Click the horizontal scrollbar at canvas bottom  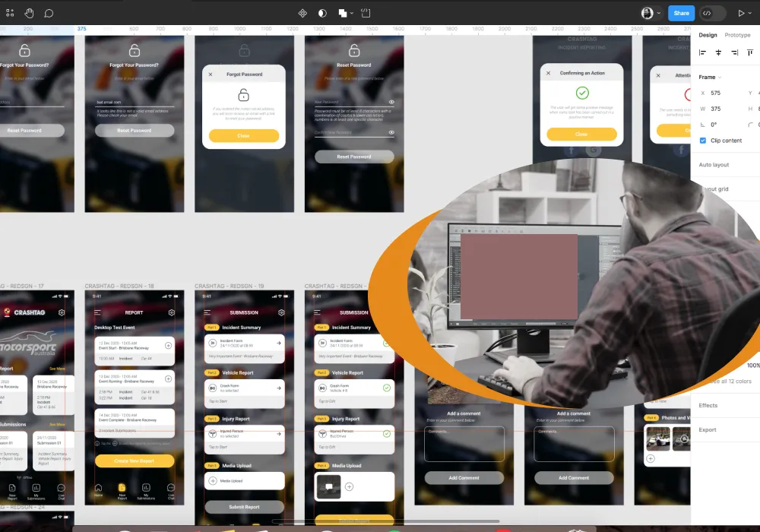pyautogui.click(x=385, y=521)
